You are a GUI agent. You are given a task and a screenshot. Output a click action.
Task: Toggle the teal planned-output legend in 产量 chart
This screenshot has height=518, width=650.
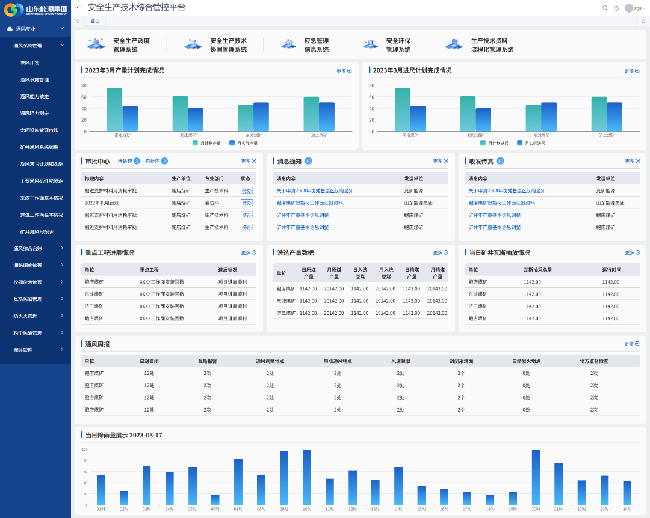[x=204, y=143]
